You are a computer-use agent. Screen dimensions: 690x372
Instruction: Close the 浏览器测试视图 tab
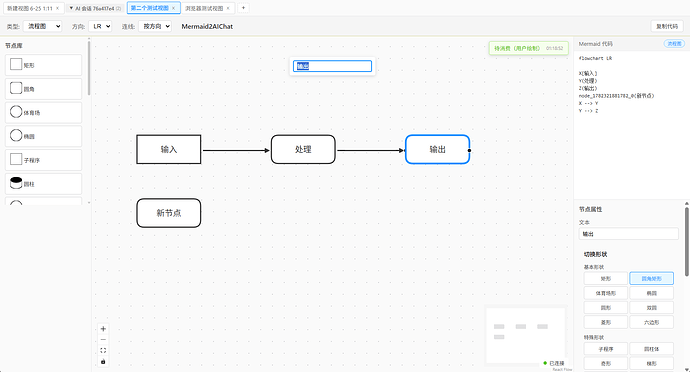pos(228,8)
